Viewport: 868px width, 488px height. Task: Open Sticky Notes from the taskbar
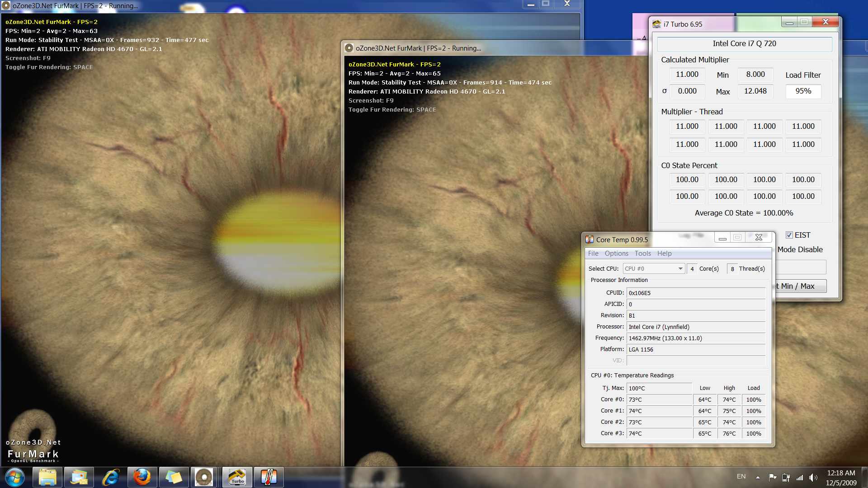click(174, 477)
